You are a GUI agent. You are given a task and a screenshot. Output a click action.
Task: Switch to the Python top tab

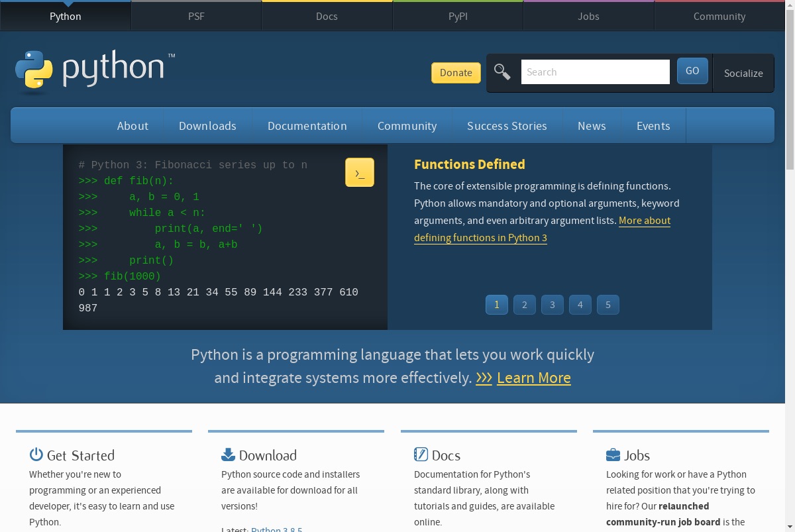pyautogui.click(x=66, y=16)
